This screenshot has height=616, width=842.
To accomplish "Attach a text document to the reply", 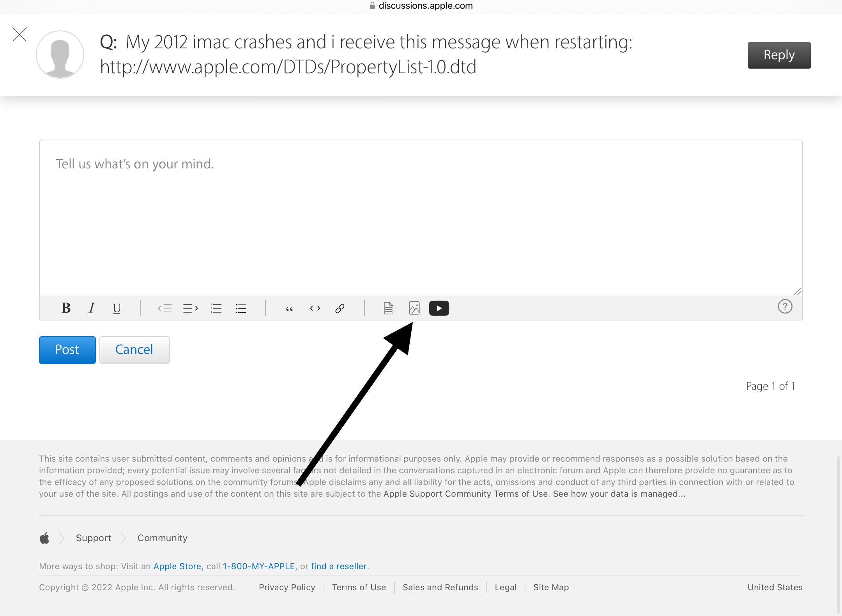I will (388, 308).
